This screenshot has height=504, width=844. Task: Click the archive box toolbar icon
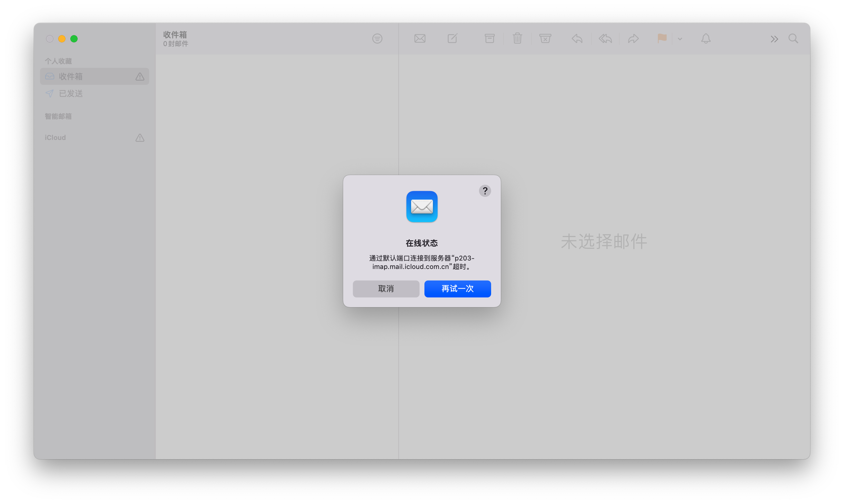pyautogui.click(x=490, y=39)
